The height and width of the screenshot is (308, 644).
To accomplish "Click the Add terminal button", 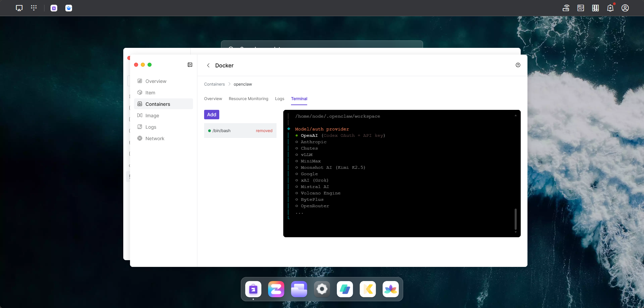I will [x=212, y=115].
